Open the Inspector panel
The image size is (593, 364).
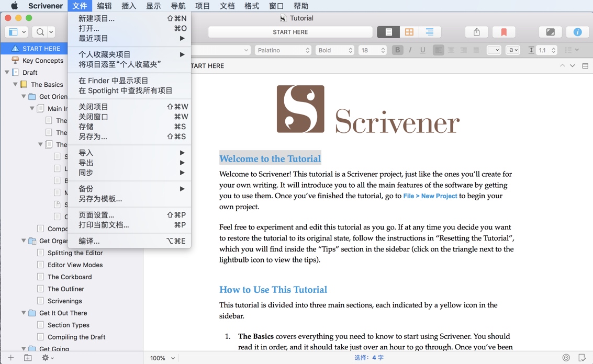(577, 32)
